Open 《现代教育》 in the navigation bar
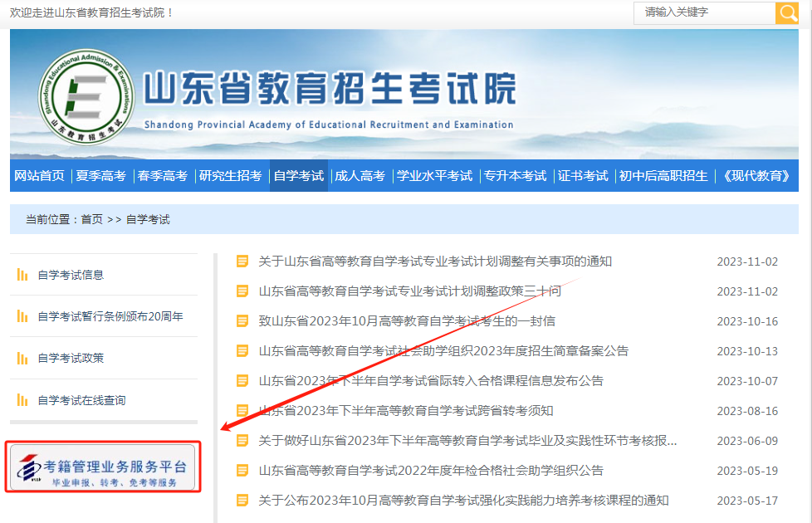The image size is (812, 523). 756,176
